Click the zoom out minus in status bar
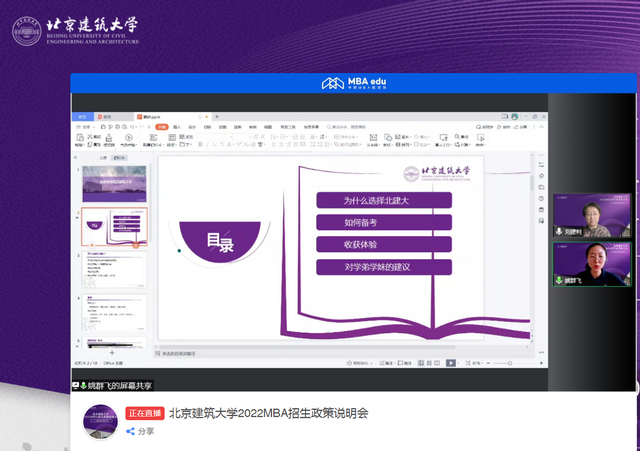Viewport: 640px width, 451px height. 488,363
